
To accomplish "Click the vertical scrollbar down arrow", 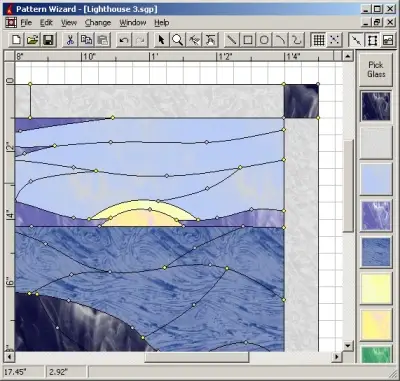I will pyautogui.click(x=348, y=346).
